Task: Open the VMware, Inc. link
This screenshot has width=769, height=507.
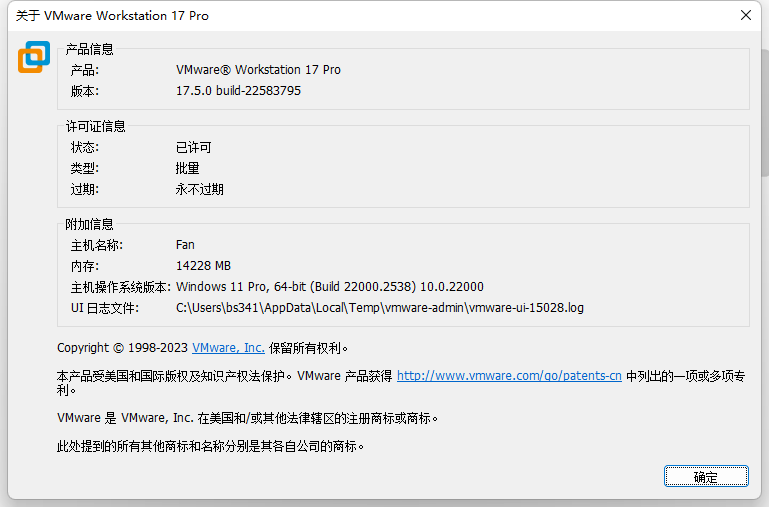Action: [x=228, y=348]
